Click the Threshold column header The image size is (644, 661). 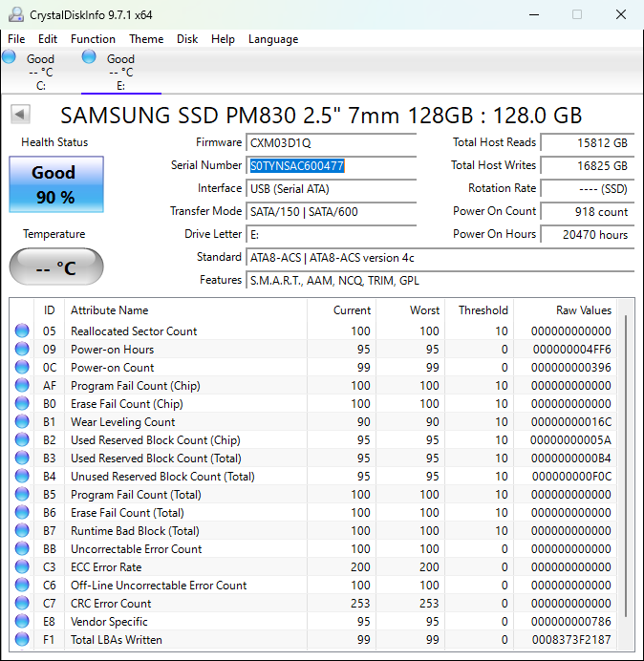(479, 310)
